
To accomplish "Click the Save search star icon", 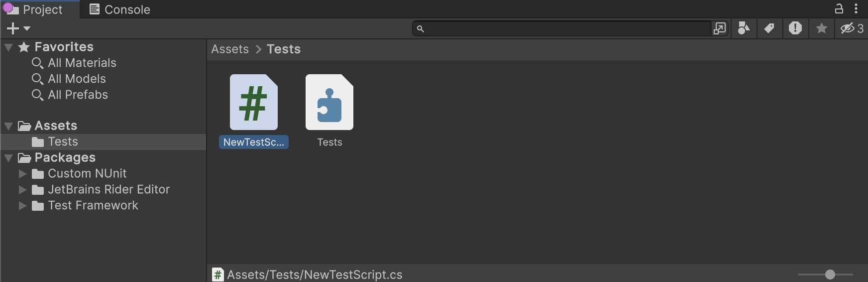I will (821, 28).
